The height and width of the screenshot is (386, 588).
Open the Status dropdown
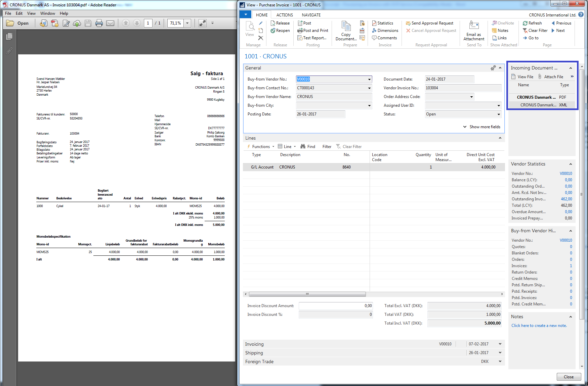click(499, 114)
